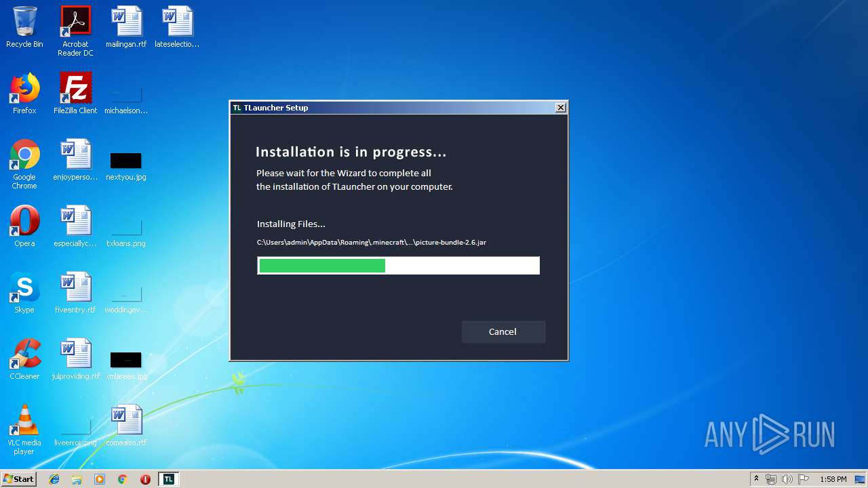
Task: Select julproviding.rtf document icon
Action: (x=75, y=360)
